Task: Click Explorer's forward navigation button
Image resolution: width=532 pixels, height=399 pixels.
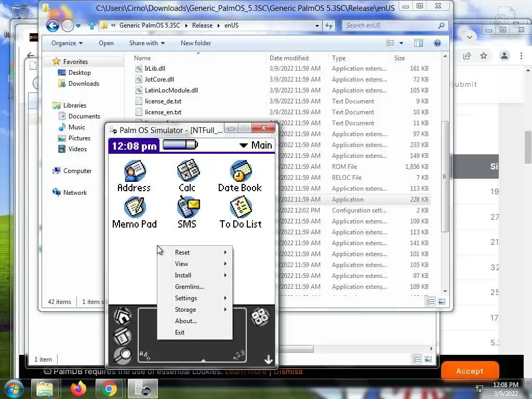Action: 68,25
